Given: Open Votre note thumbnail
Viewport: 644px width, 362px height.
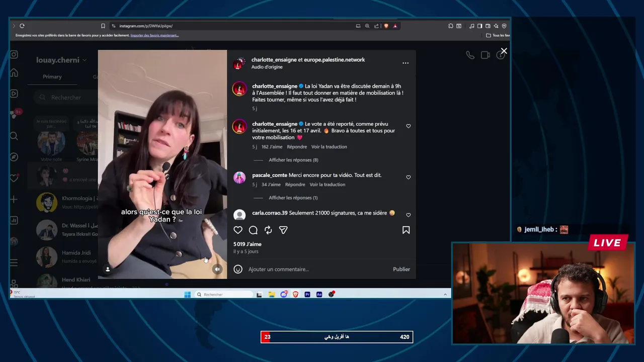Looking at the screenshot, I should pos(51,144).
